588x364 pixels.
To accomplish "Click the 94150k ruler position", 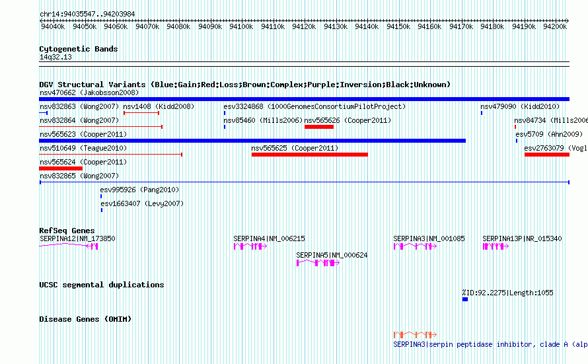I will (x=398, y=26).
